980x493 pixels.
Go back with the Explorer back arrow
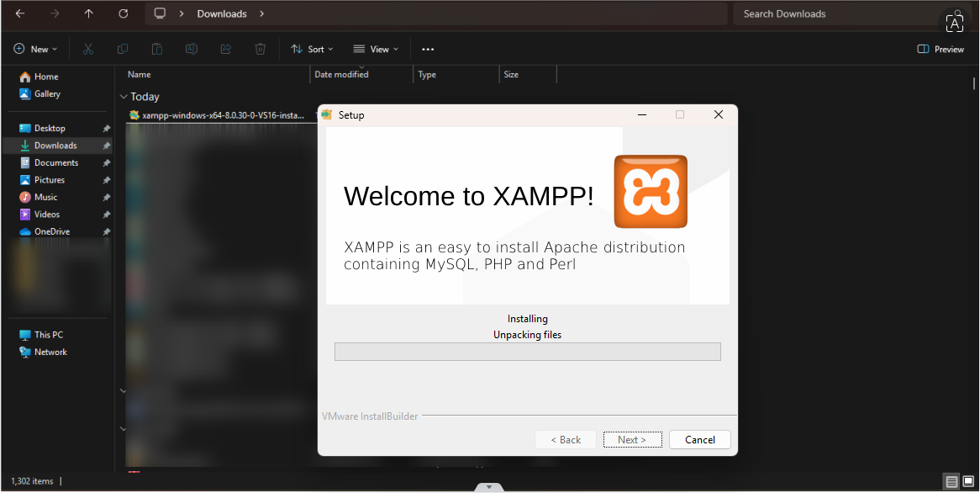(x=20, y=13)
